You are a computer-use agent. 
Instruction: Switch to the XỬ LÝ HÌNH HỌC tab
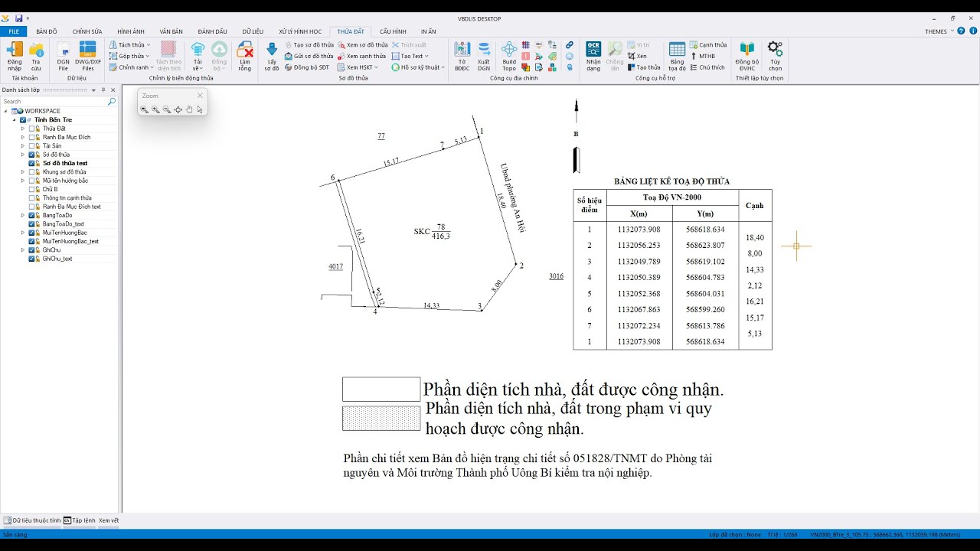[x=300, y=31]
